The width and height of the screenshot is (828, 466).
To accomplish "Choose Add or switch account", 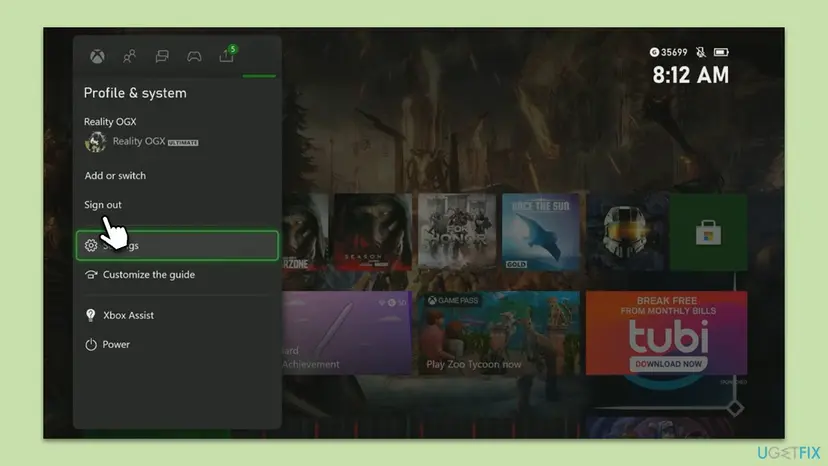I will (x=115, y=175).
